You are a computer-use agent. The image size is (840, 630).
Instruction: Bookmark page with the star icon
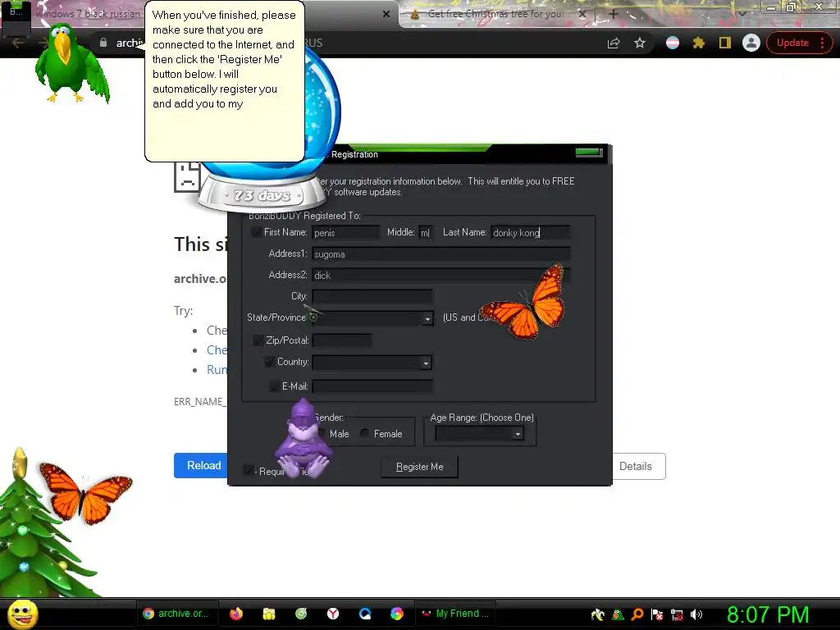click(640, 43)
